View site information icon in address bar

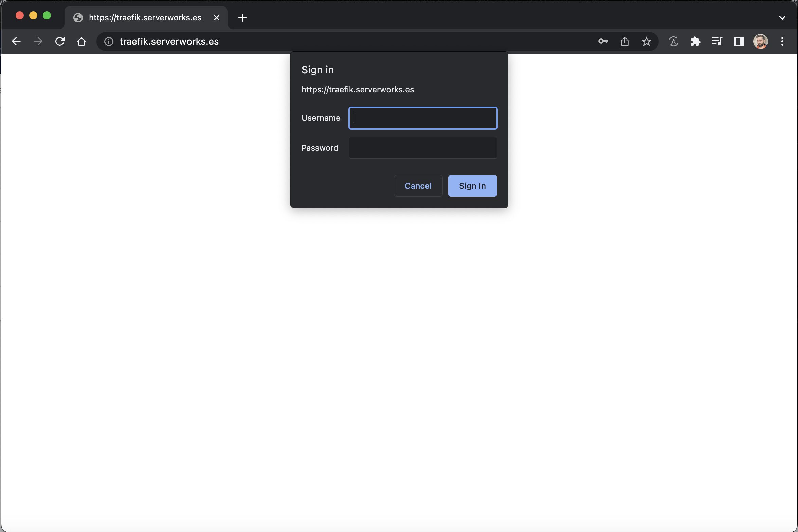pos(109,41)
